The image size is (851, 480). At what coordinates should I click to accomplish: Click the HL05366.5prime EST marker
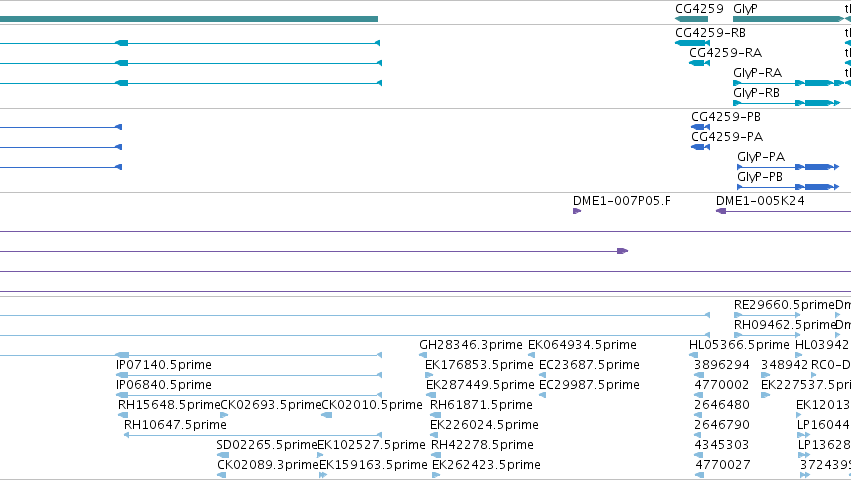[x=693, y=355]
